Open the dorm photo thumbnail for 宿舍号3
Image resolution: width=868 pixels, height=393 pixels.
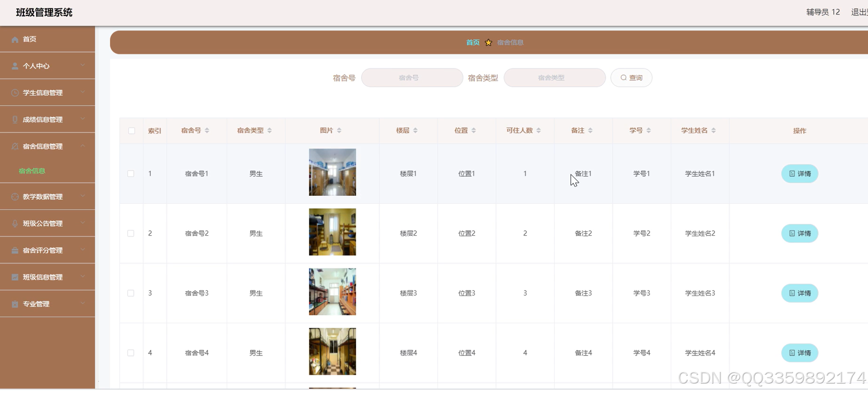(x=333, y=292)
